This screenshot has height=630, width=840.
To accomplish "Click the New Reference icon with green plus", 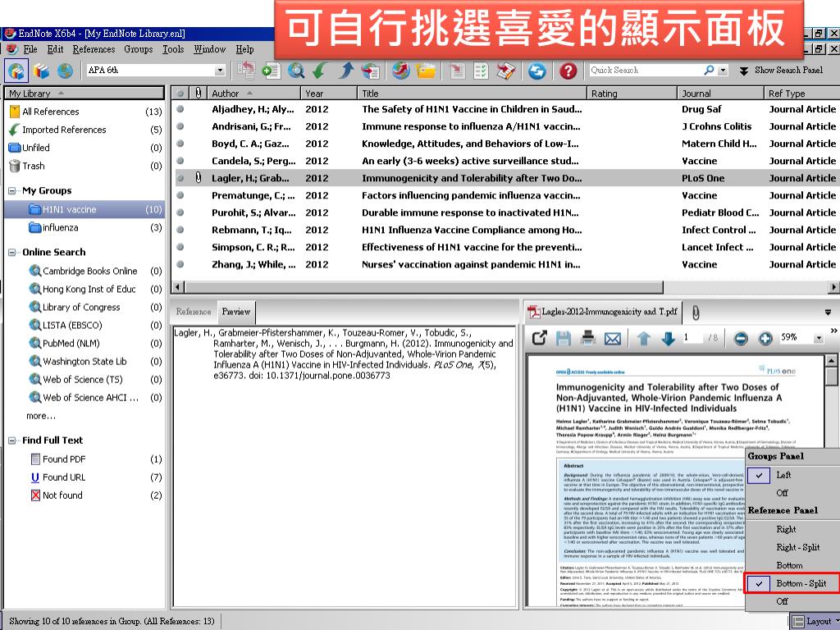I will pos(271,71).
